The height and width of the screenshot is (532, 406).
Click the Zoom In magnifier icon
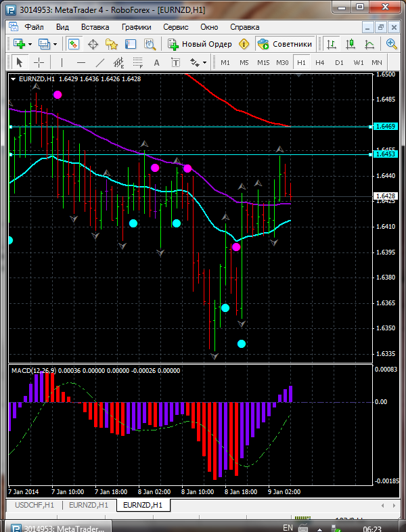tap(391, 44)
